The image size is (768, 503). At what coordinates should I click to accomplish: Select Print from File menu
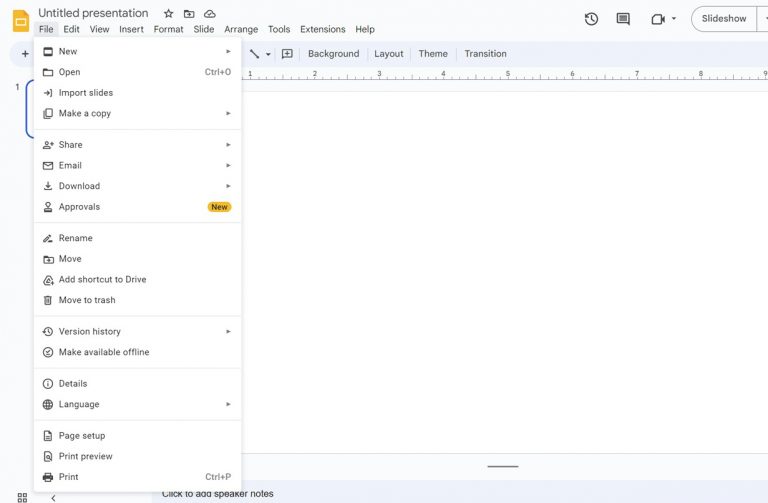click(138, 477)
